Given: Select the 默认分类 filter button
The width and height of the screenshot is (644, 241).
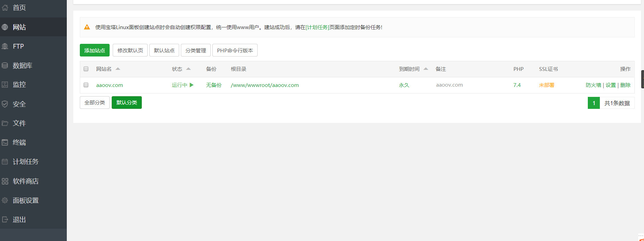Looking at the screenshot, I should pyautogui.click(x=127, y=102).
